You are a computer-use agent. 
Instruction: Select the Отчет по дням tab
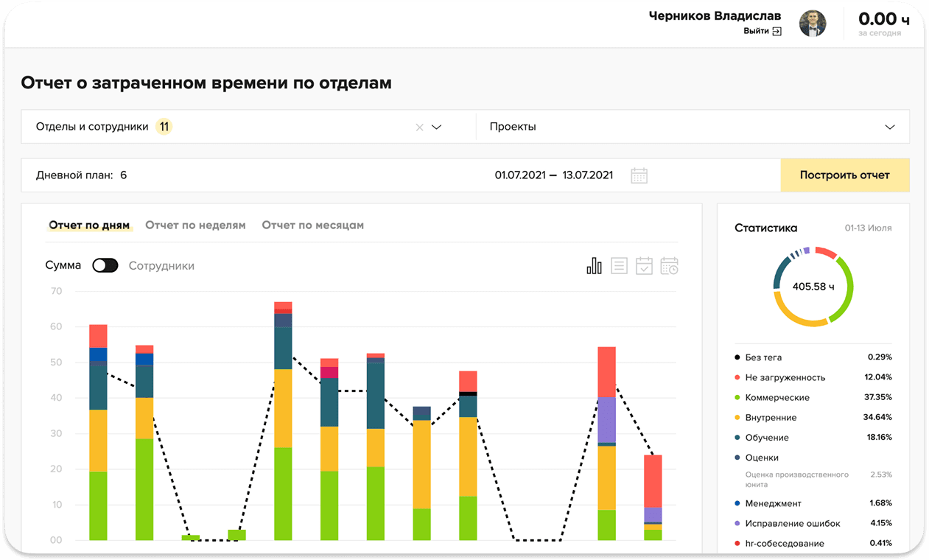pyautogui.click(x=89, y=225)
